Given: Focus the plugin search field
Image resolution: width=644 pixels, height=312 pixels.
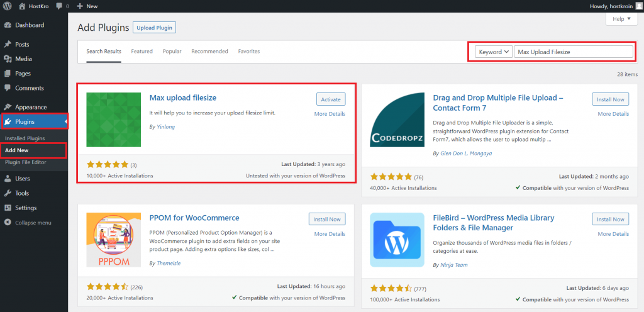Looking at the screenshot, I should tap(574, 52).
